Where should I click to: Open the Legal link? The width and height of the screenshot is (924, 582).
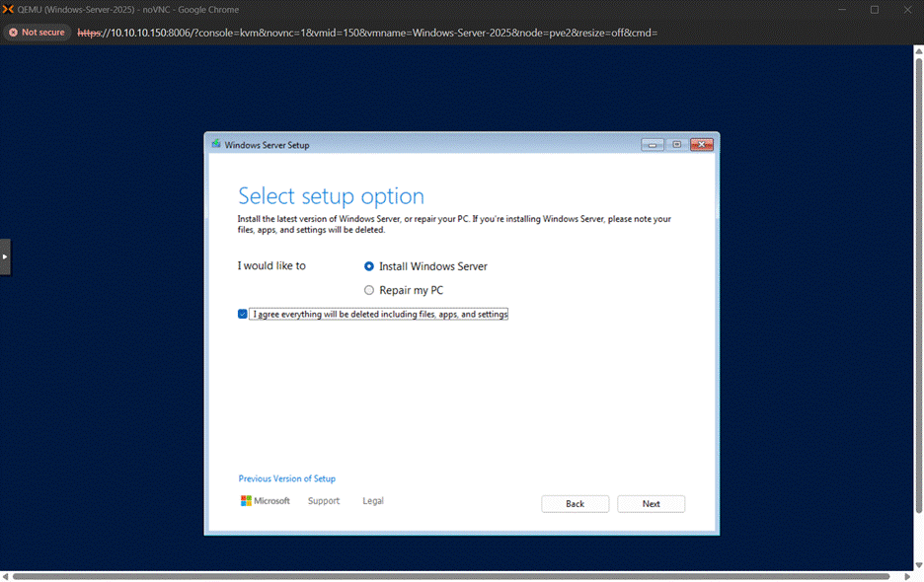[x=373, y=501]
